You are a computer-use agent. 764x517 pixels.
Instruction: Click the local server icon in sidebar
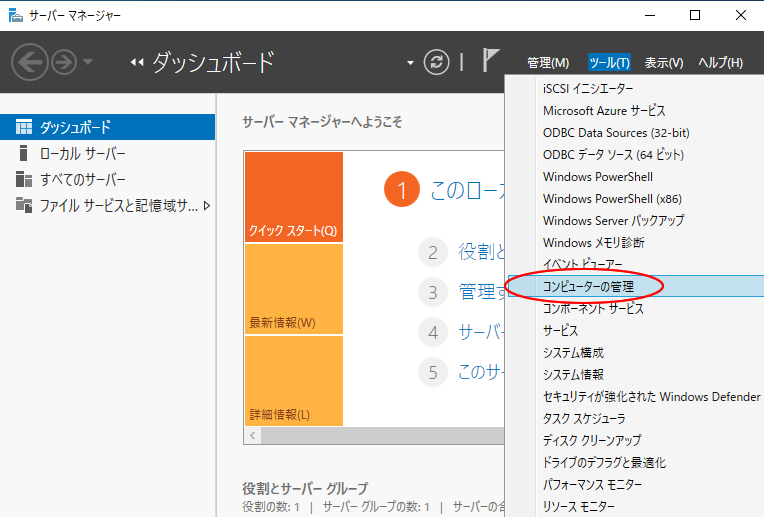coord(23,153)
